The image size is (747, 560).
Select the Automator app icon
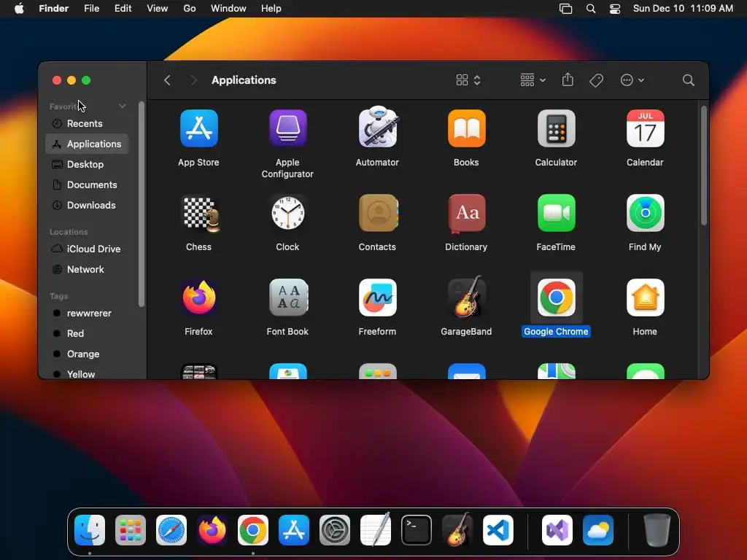[x=377, y=127]
